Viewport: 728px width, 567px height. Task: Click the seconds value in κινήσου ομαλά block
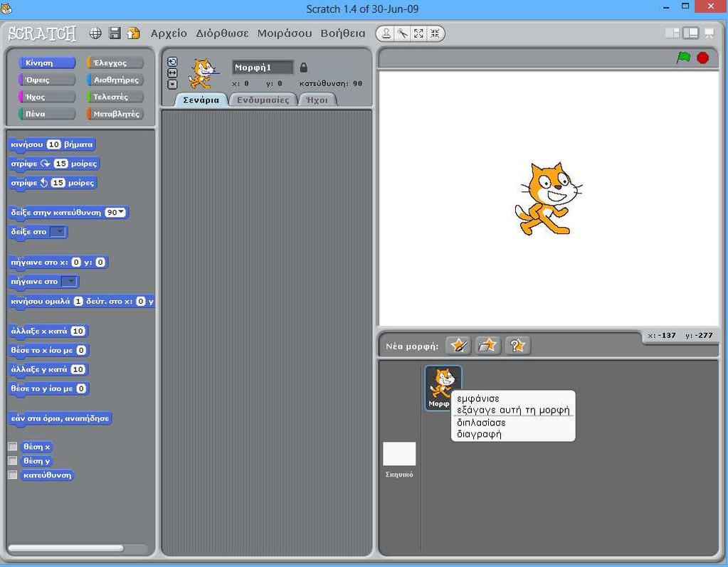pos(78,301)
